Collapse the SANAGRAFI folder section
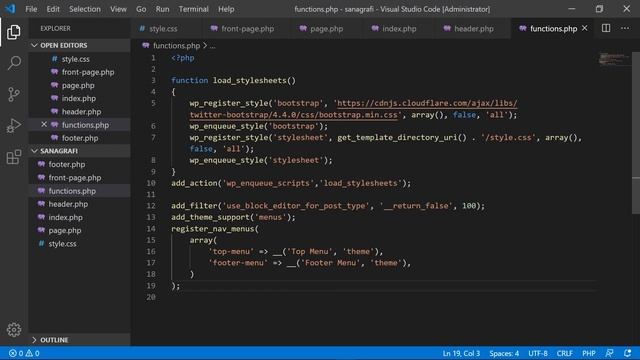This screenshot has width=640, height=360. tap(80, 151)
